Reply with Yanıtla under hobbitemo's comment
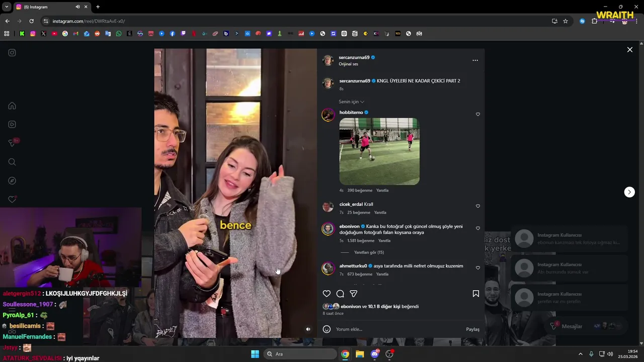Image resolution: width=644 pixels, height=362 pixels. pos(382,191)
